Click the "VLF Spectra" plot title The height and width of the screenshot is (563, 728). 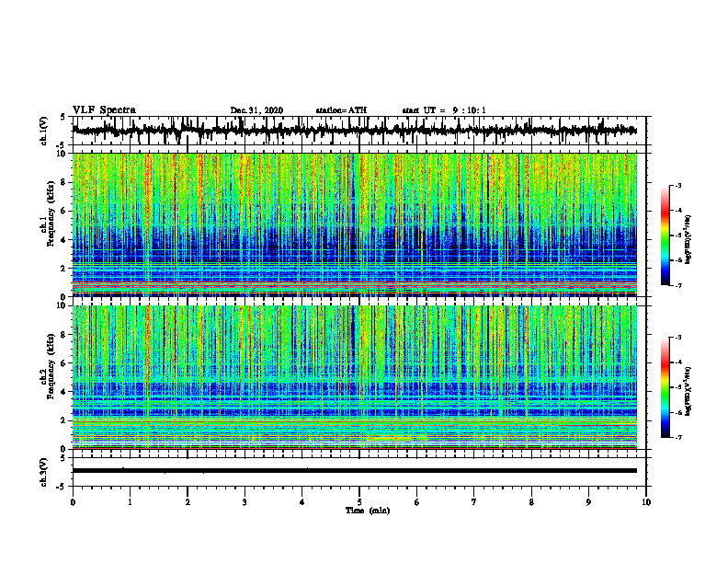tap(104, 110)
